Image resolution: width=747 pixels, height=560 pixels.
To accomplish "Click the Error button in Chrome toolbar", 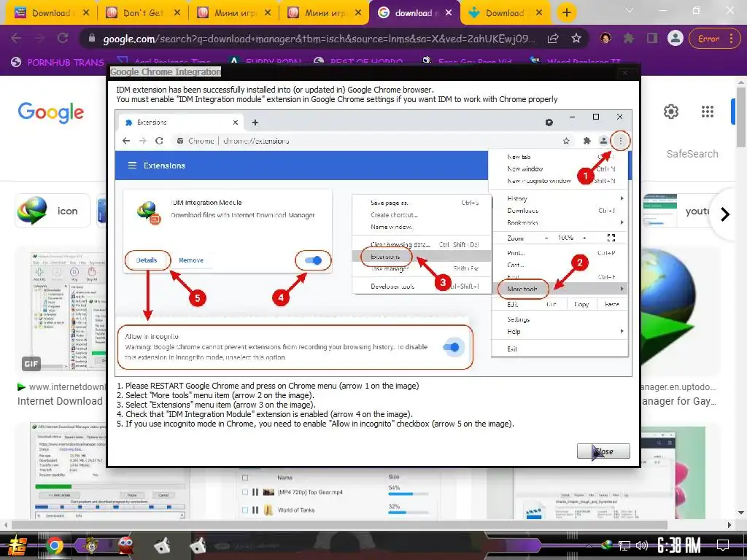I will pos(708,39).
